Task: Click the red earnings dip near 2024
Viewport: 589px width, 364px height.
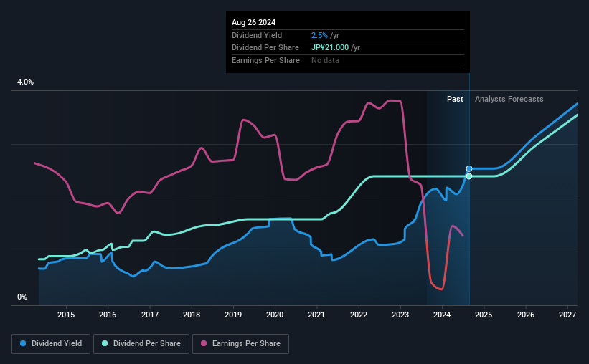Action: pos(438,287)
